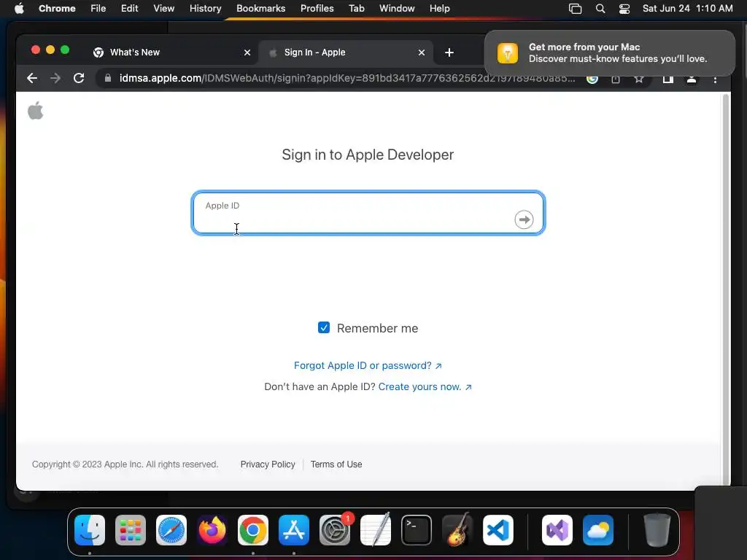Click the page vertical scrollbar
The image size is (747, 560).
[x=726, y=289]
